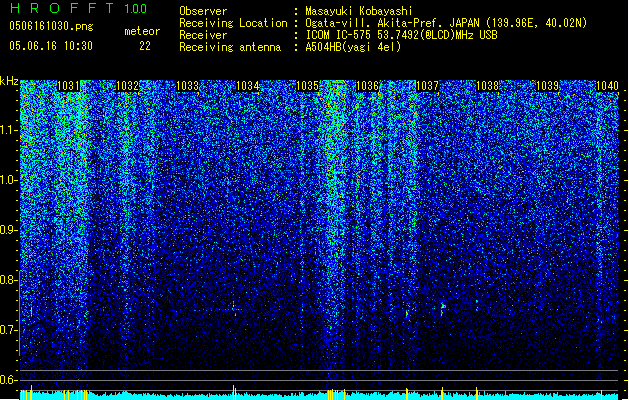Click the A504HB(yagi 4el) antenna text

(353, 47)
